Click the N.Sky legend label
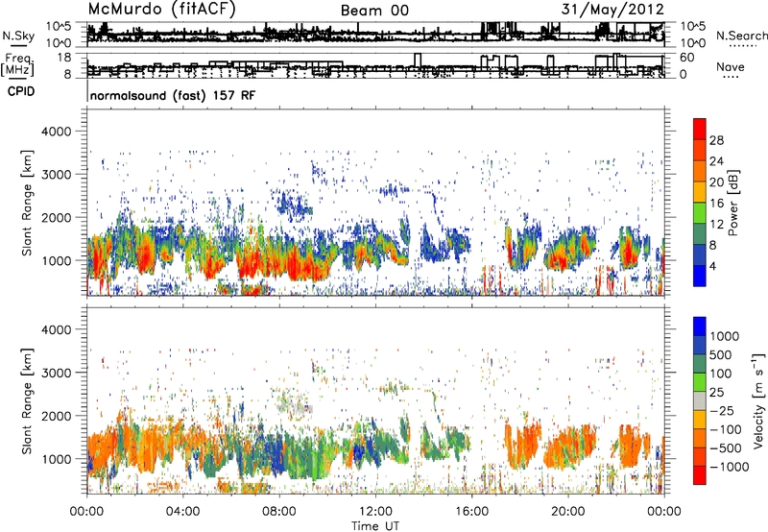The width and height of the screenshot is (768, 532). [x=18, y=36]
